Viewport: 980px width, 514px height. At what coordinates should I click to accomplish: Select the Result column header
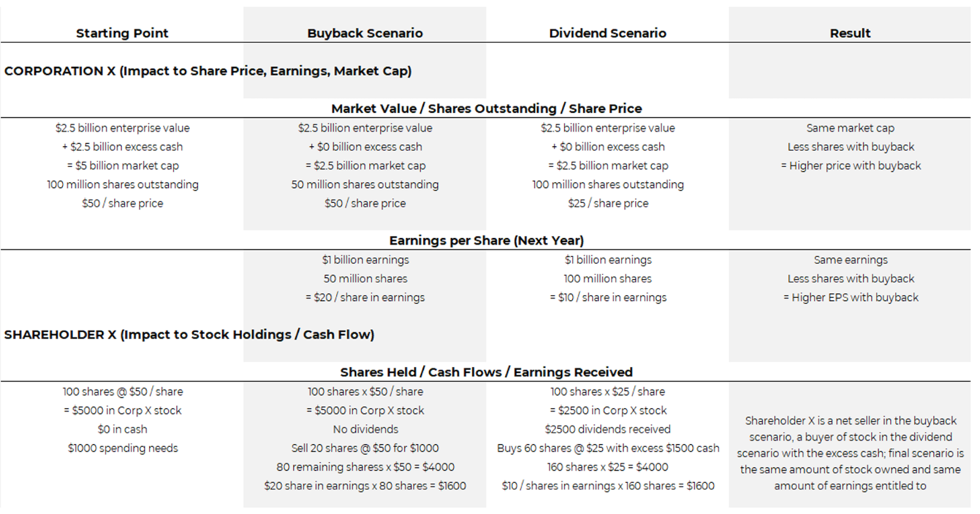click(x=850, y=33)
